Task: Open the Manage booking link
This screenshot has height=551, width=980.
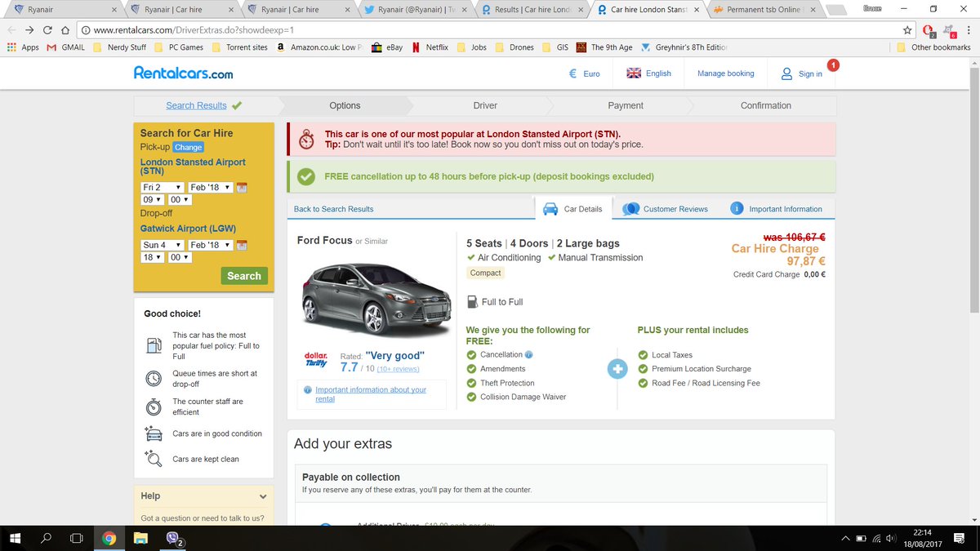Action: click(x=726, y=73)
